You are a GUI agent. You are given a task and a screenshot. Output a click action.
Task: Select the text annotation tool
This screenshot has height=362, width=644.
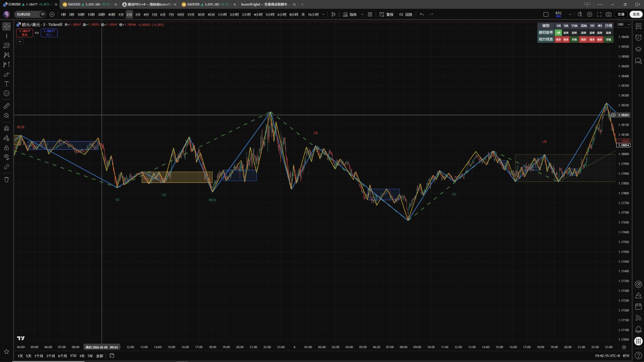click(x=6, y=84)
